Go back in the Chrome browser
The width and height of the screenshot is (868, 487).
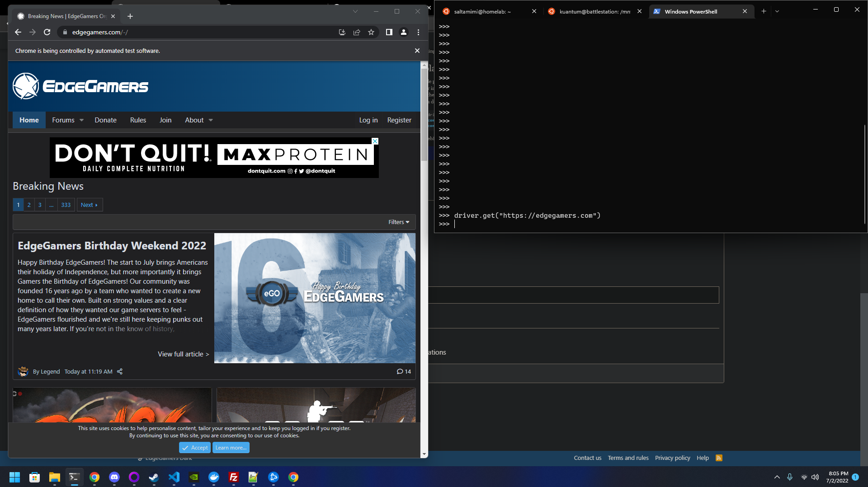[x=18, y=32]
